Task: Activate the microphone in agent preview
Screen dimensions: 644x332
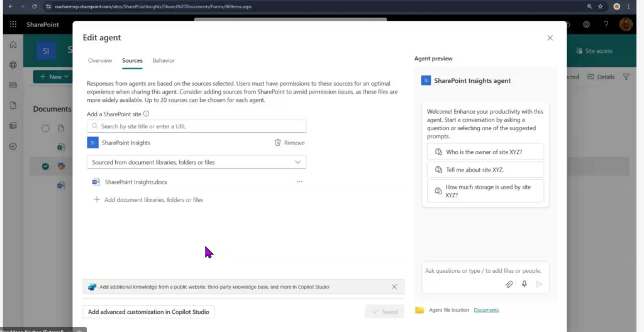Action: [524, 284]
